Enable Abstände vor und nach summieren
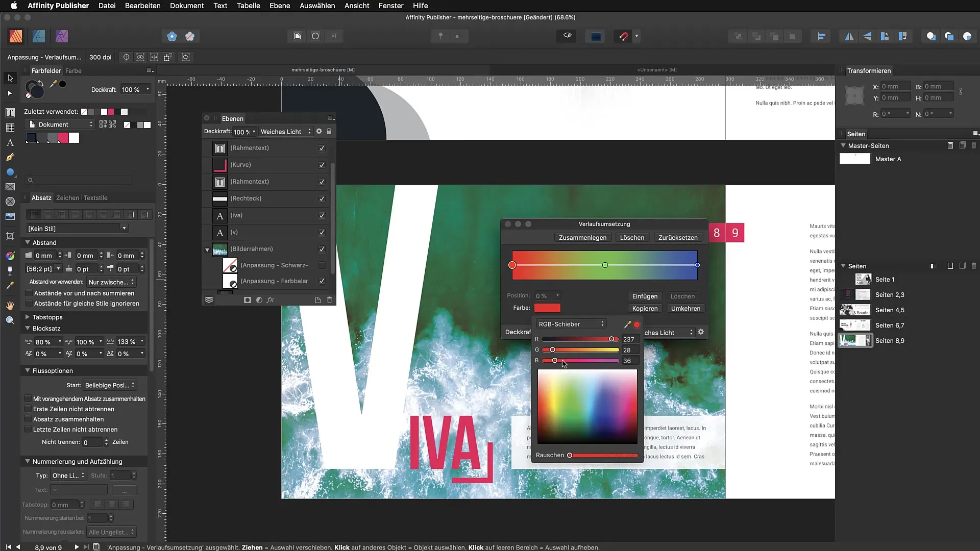Viewport: 980px width, 551px height. (x=29, y=293)
